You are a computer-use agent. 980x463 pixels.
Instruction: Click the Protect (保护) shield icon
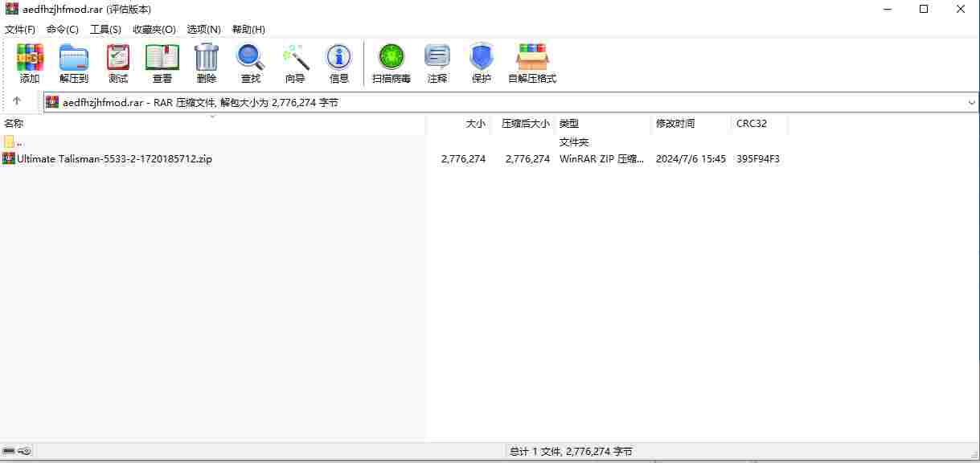(482, 64)
